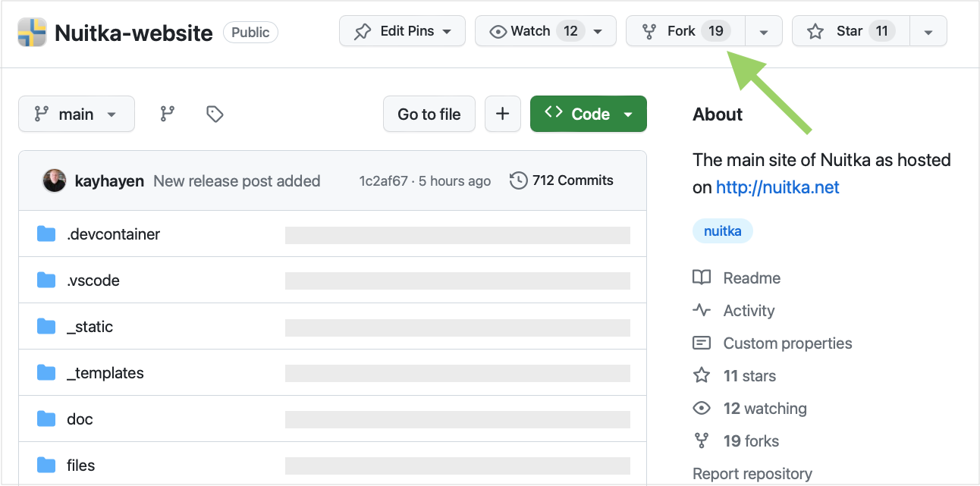The image size is (980, 486).
Task: Select the nuitka topic tag
Action: click(x=722, y=231)
